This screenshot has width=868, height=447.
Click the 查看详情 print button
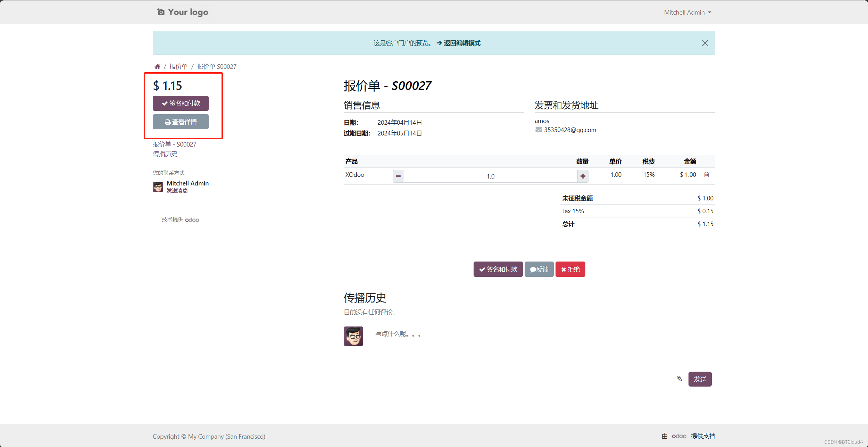click(181, 122)
